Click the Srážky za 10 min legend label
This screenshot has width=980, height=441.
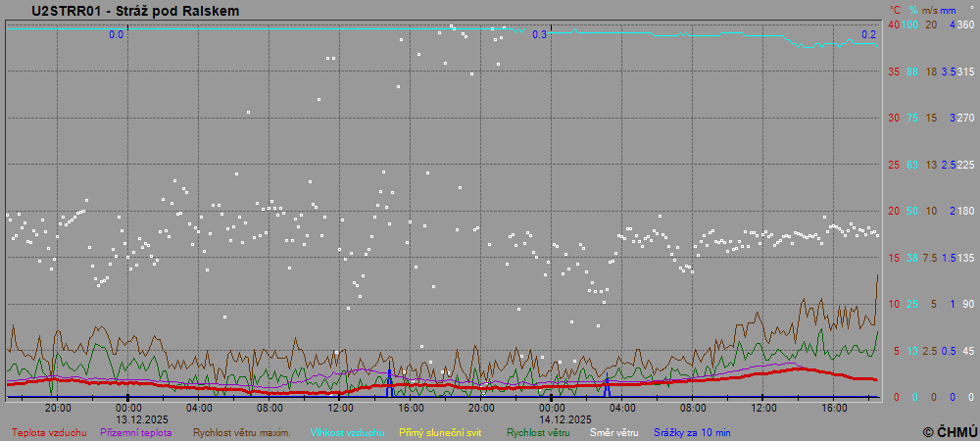point(691,432)
